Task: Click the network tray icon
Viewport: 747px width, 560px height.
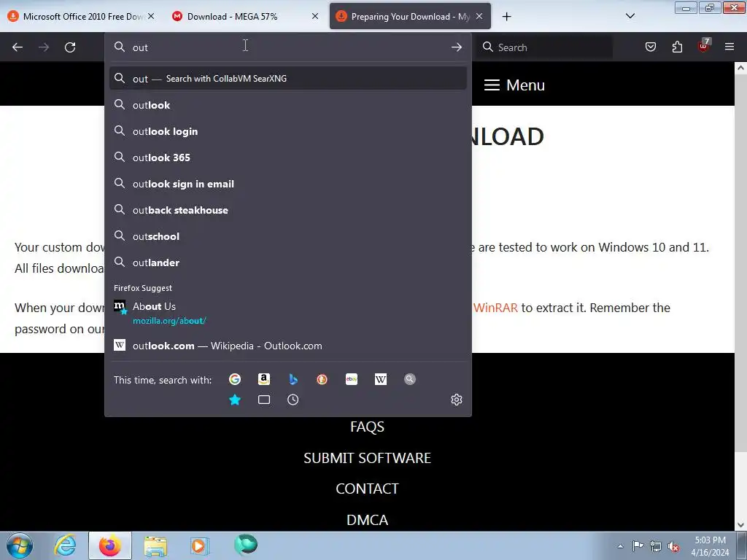Action: tap(656, 546)
